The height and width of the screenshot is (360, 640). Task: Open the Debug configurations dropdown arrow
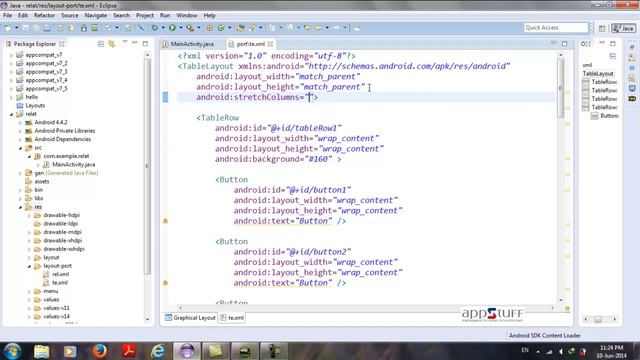(163, 28)
